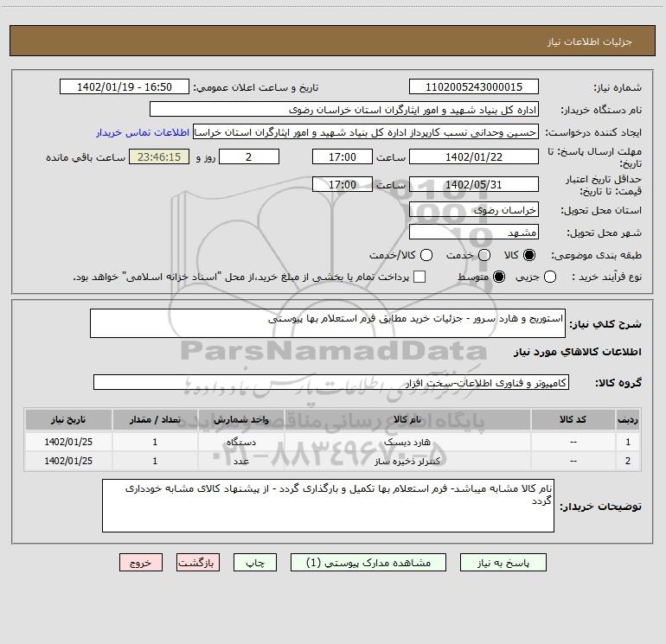Select the کالا radio button

tap(529, 255)
